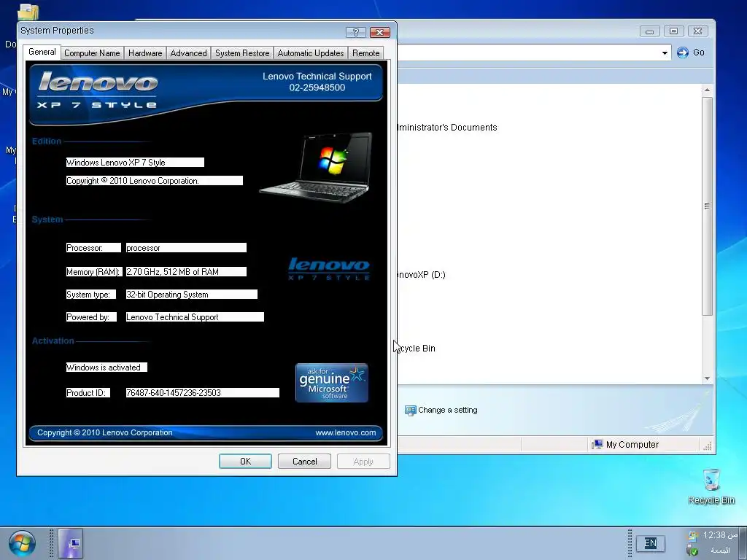Click the scrollbar down arrow in background window

[x=707, y=378]
